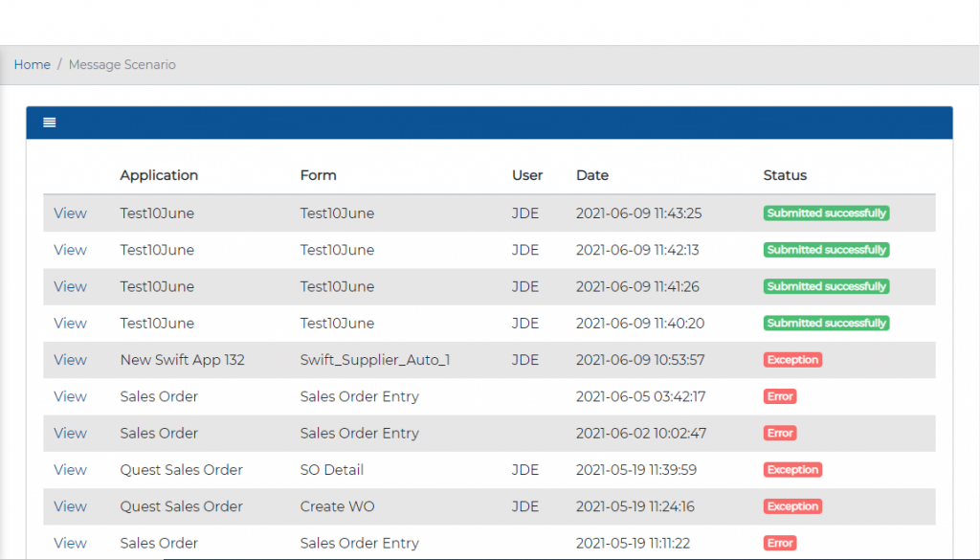The height and width of the screenshot is (560, 980).
Task: Sort the table by the Date column header
Action: coord(592,175)
